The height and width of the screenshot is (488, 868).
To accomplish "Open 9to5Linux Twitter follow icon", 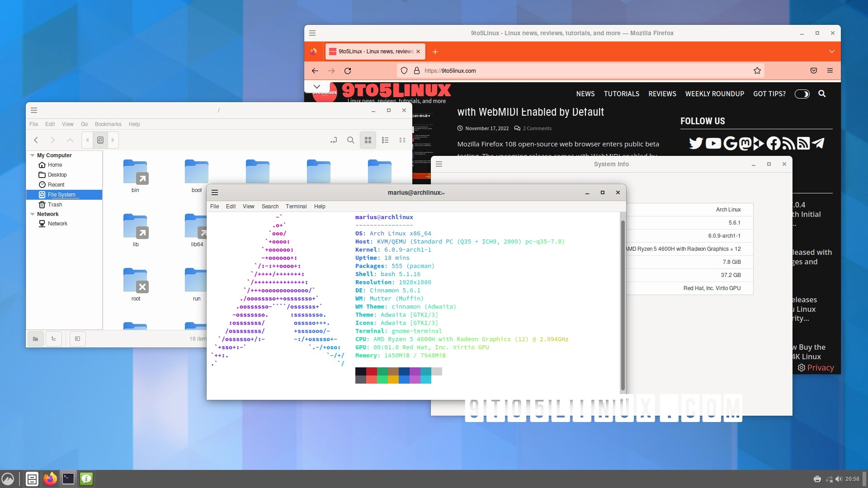I will pos(695,143).
